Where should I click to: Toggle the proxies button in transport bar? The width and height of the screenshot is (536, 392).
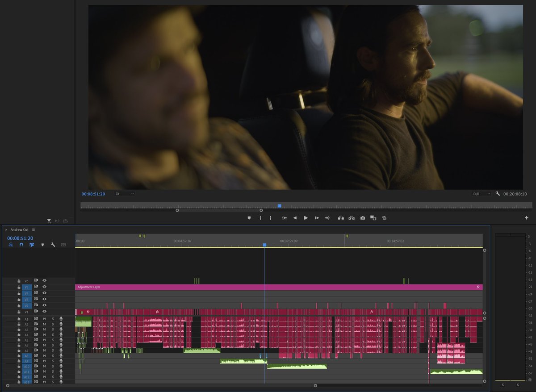pyautogui.click(x=384, y=218)
